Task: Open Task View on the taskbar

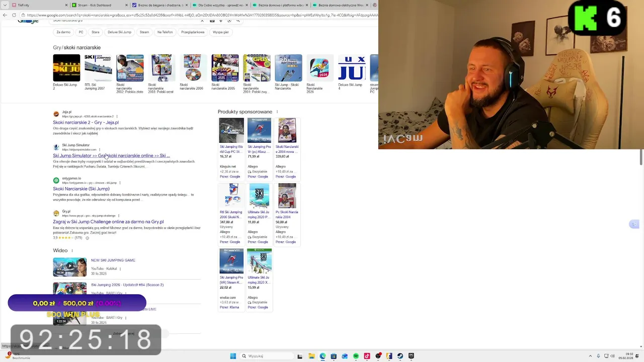Action: tap(300, 356)
